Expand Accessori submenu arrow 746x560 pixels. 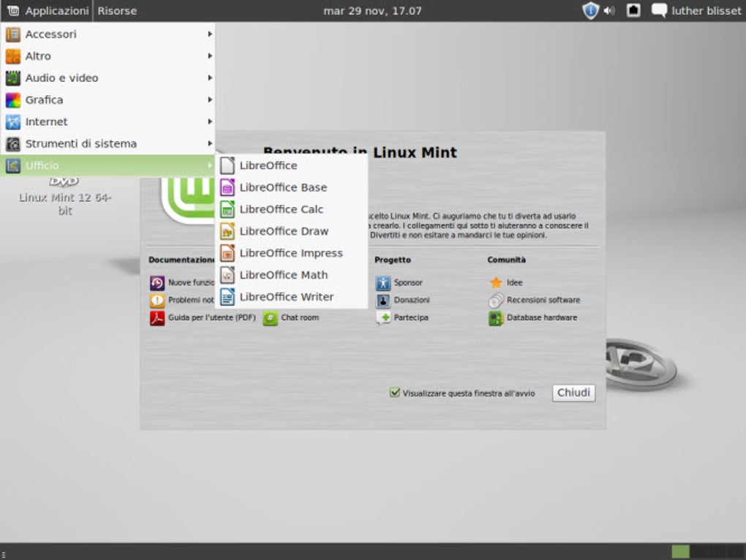209,34
